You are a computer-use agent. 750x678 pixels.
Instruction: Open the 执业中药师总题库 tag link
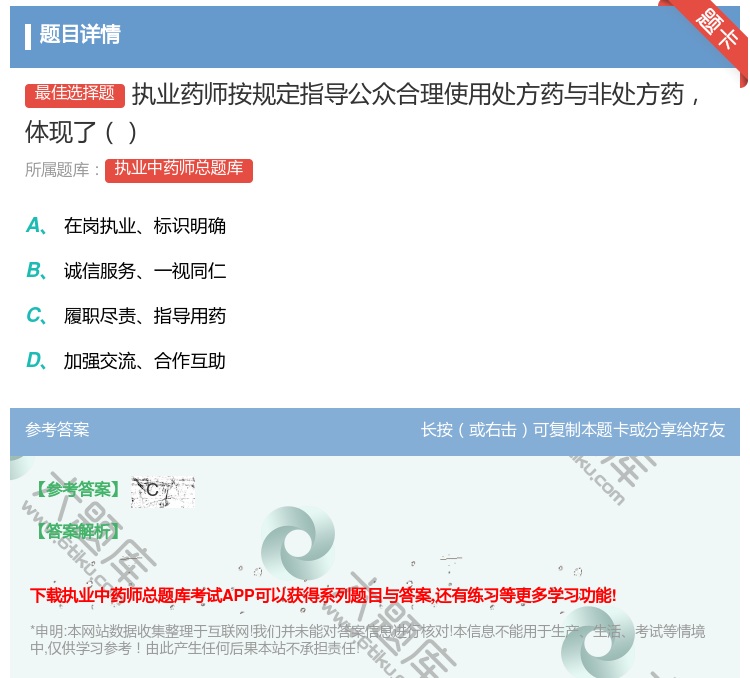pos(179,170)
